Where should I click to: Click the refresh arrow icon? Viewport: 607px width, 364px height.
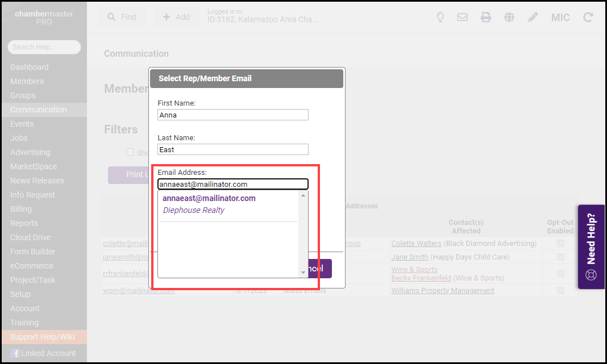click(588, 17)
